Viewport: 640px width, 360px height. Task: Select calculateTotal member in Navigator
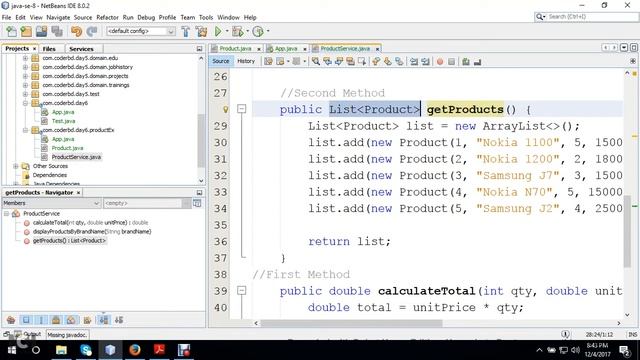90,223
